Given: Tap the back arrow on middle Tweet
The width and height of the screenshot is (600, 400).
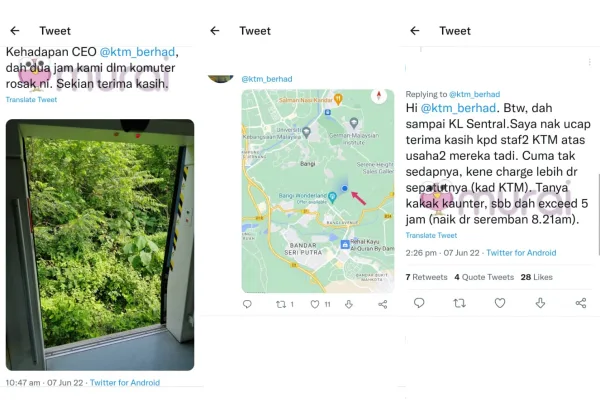Looking at the screenshot, I should (215, 31).
